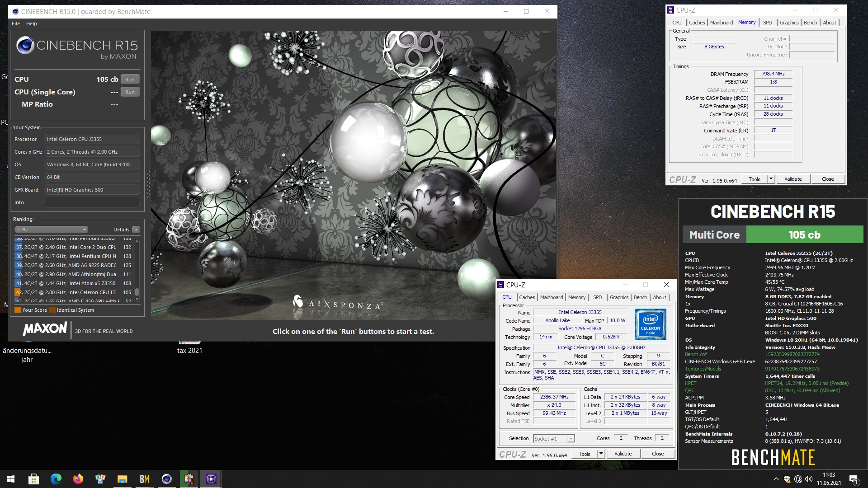This screenshot has width=868, height=488.
Task: Show hidden tray icons chevron
Action: click(x=776, y=479)
